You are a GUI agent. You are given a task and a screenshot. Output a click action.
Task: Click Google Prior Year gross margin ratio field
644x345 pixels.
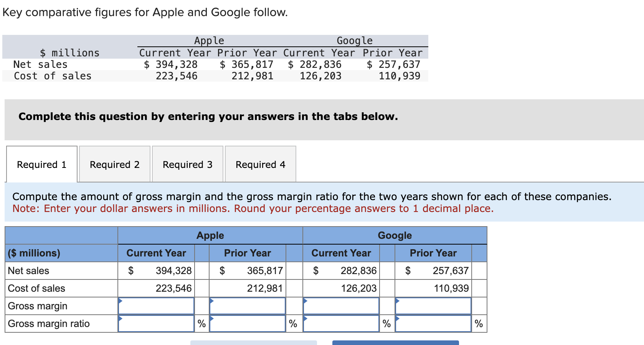(433, 323)
